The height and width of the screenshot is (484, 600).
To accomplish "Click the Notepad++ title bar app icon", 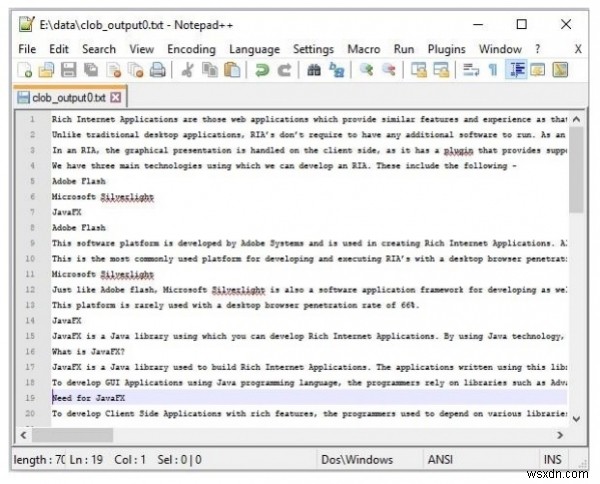I will (x=27, y=24).
